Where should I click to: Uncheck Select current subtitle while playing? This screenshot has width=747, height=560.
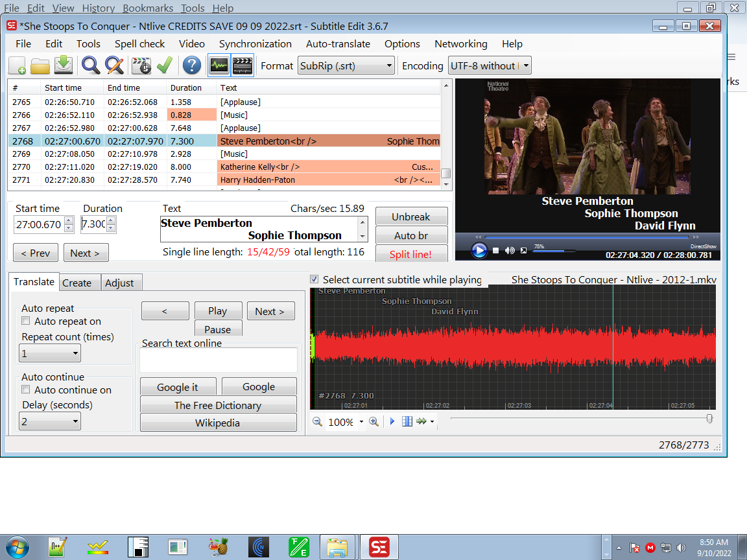[x=314, y=279]
